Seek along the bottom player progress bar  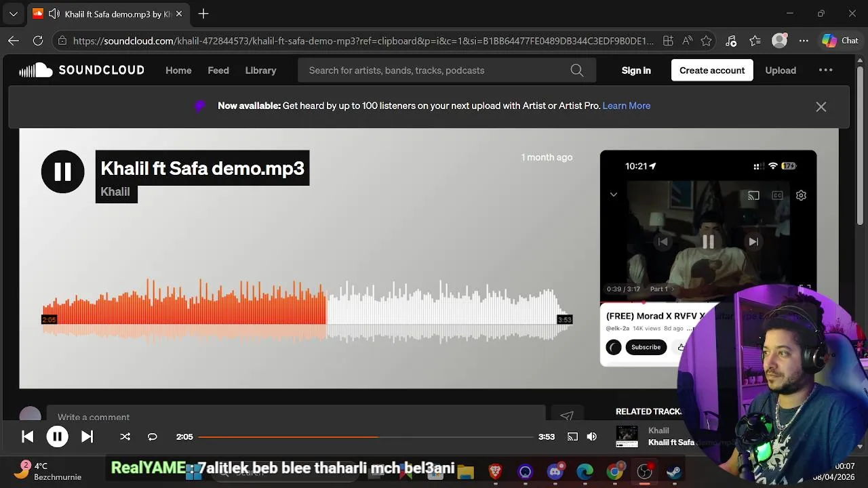point(366,436)
